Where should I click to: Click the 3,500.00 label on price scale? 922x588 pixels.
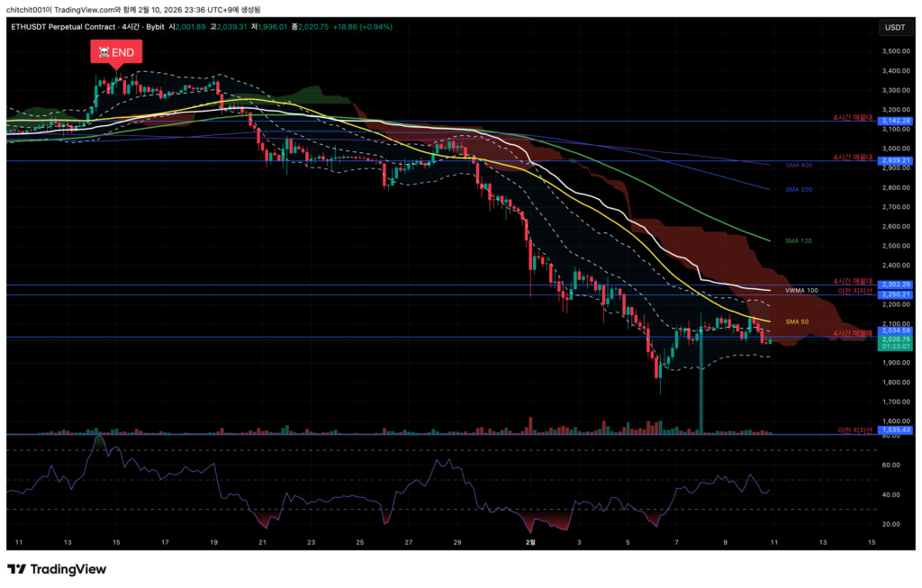click(893, 51)
